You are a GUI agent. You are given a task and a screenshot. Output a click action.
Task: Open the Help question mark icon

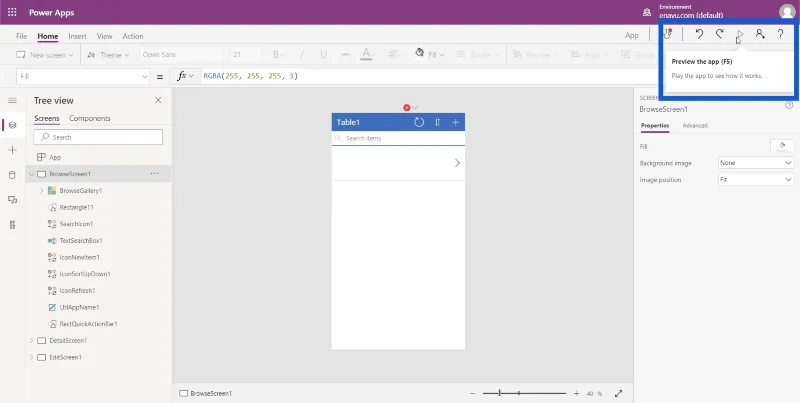[780, 34]
